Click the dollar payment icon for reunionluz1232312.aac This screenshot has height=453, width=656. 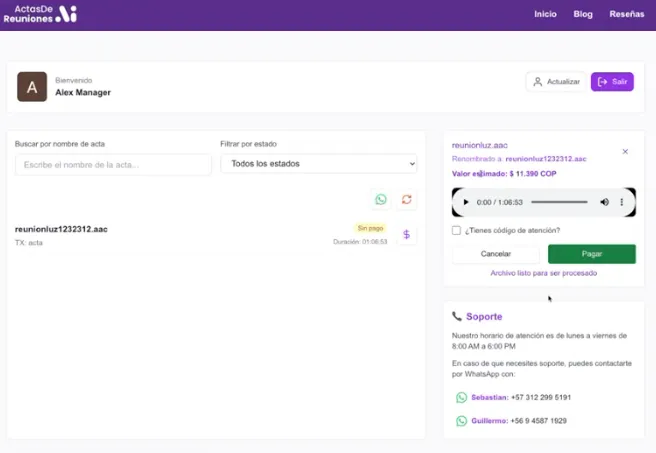click(406, 234)
